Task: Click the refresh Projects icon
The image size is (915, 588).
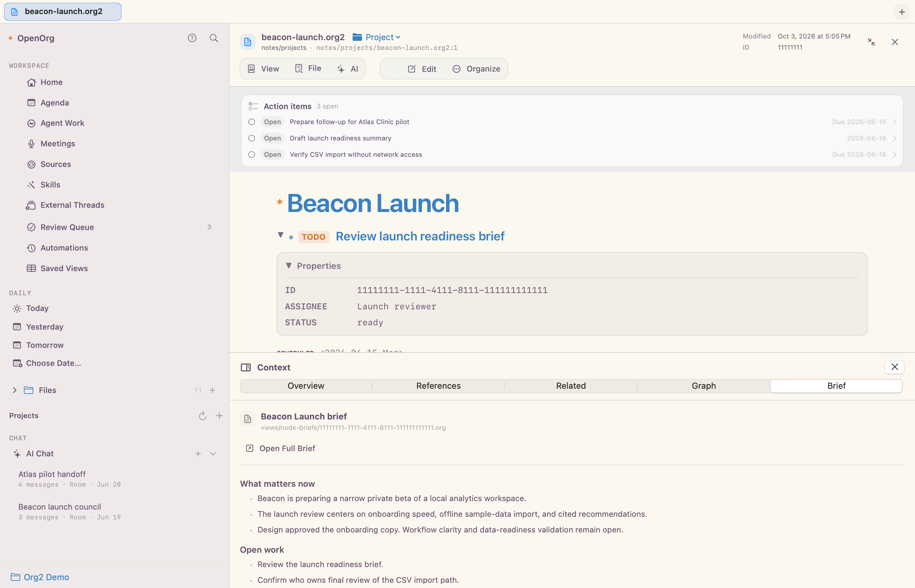Action: (202, 416)
